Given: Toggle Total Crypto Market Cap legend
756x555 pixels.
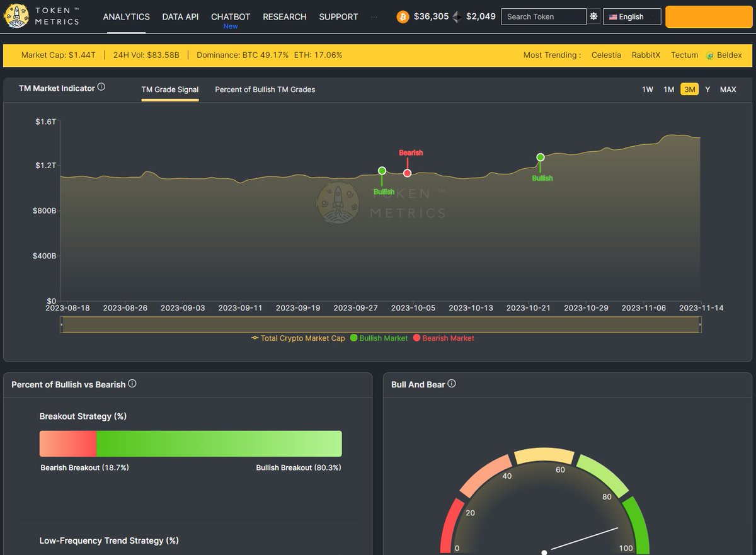Looking at the screenshot, I should click(298, 338).
